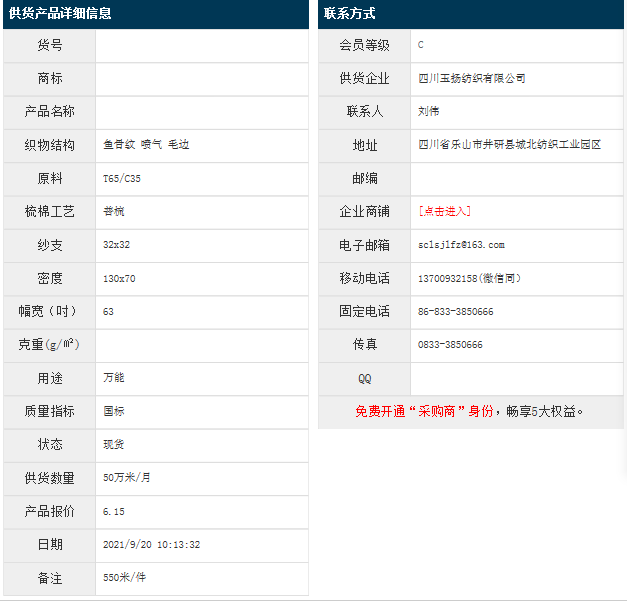Click the fax number 0833-3850666
627x601 pixels.
pyautogui.click(x=450, y=345)
